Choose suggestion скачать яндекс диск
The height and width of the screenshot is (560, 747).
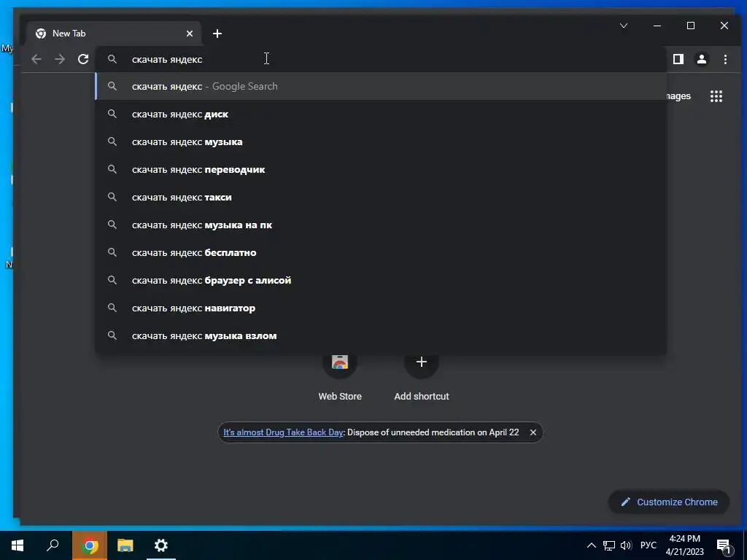coord(381,114)
